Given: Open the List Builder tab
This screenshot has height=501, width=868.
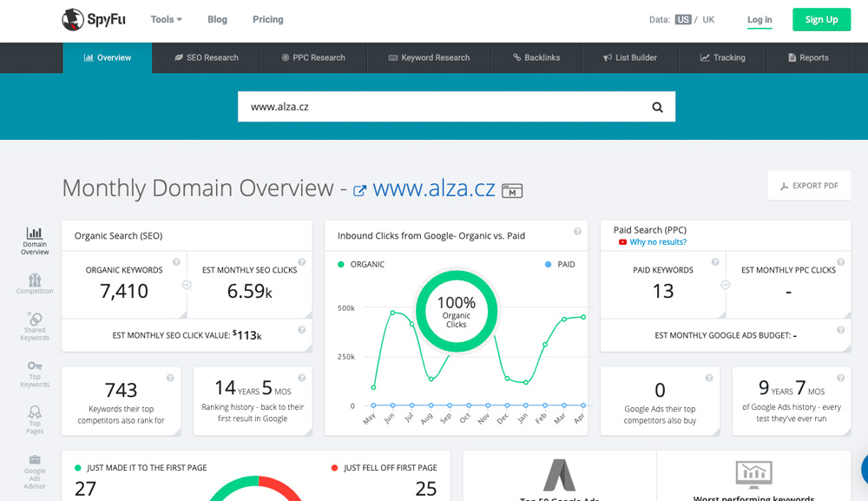Looking at the screenshot, I should click(x=630, y=57).
